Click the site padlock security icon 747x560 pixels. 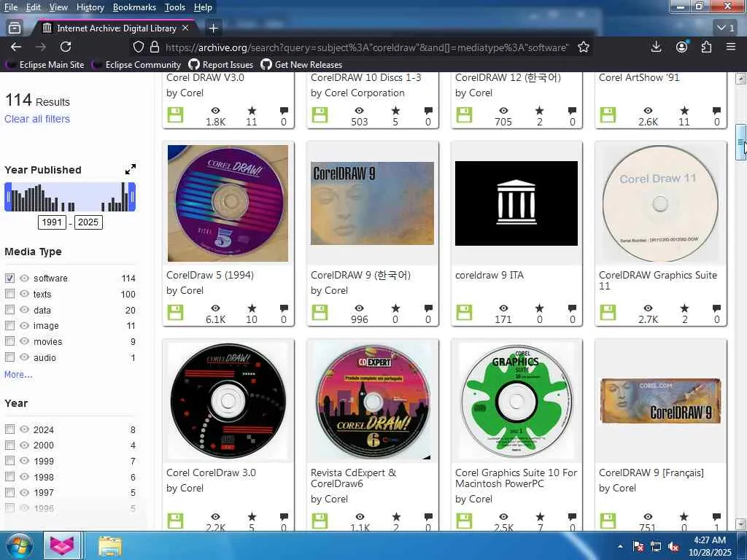pos(155,47)
